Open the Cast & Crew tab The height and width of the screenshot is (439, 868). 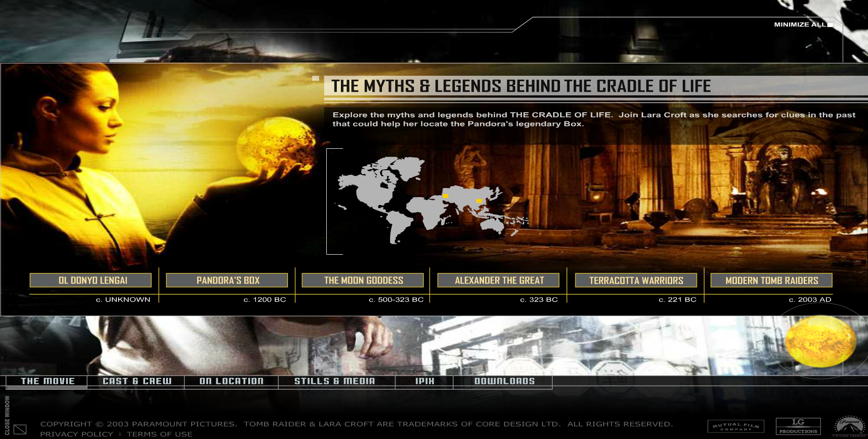point(137,381)
